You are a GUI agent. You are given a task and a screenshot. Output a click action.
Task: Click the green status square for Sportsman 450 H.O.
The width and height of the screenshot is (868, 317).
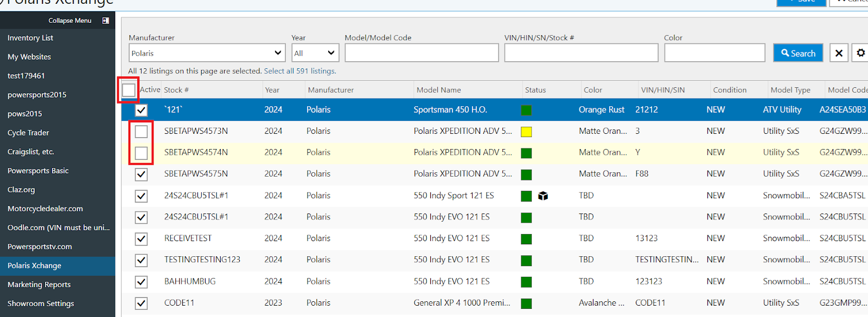[526, 110]
